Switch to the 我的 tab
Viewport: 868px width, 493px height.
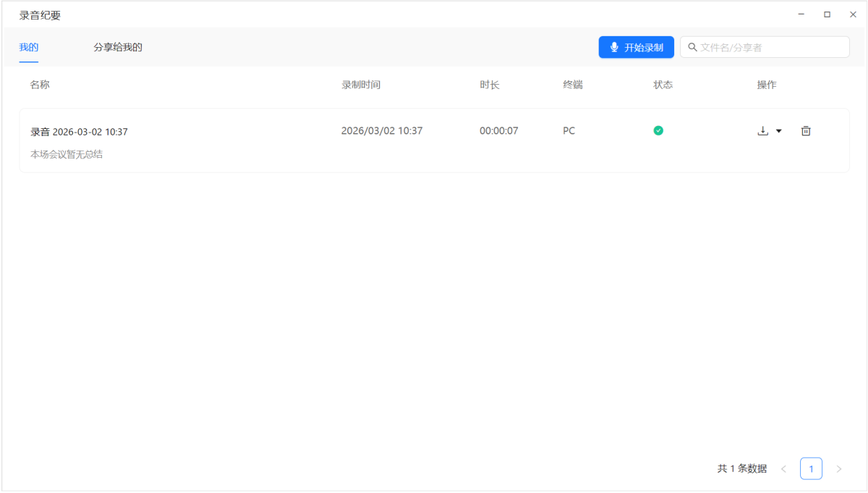(x=29, y=48)
